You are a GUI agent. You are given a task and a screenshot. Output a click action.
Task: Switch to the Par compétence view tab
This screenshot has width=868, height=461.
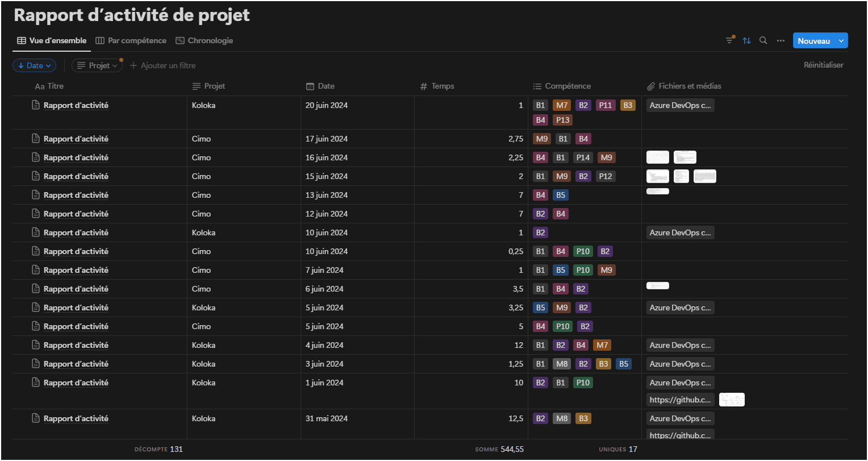(x=131, y=40)
